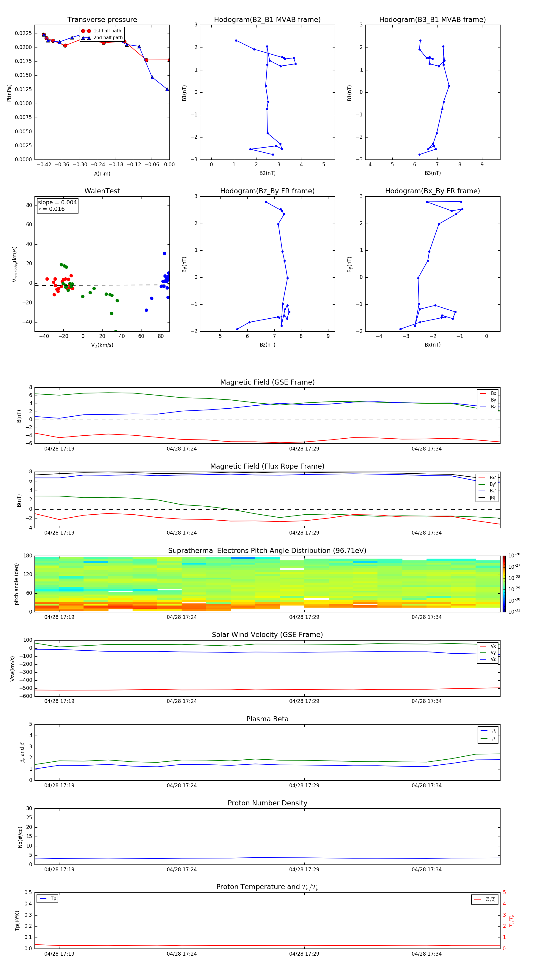Select the '2nd half path' legend entry
535x980 pixels.
102,38
